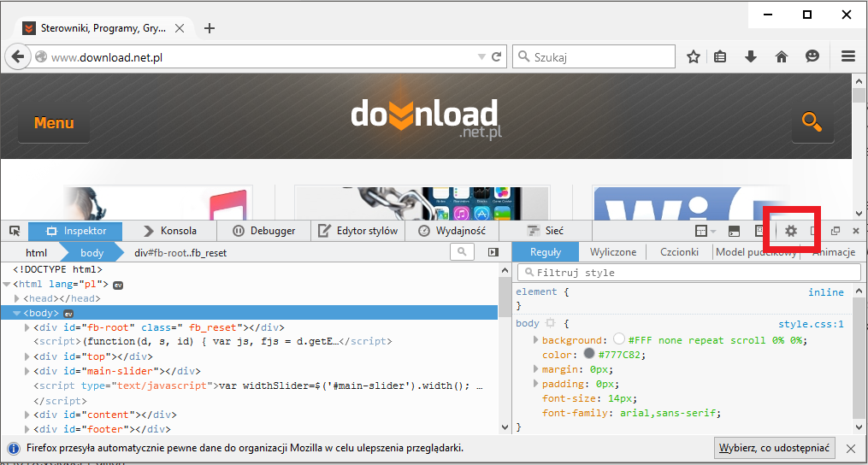
Task: Switch to the Inspektor tab
Action: [75, 231]
